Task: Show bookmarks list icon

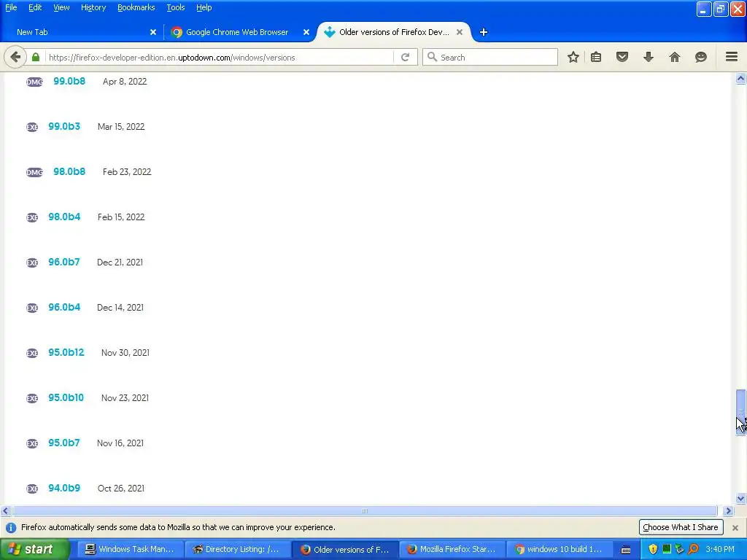Action: tap(596, 57)
